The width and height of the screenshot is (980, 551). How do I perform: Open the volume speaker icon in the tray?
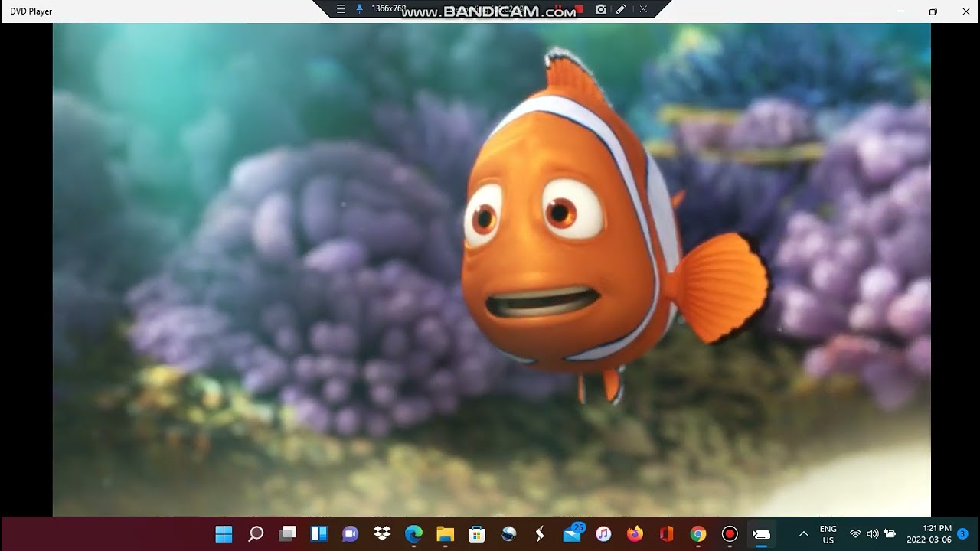point(873,534)
